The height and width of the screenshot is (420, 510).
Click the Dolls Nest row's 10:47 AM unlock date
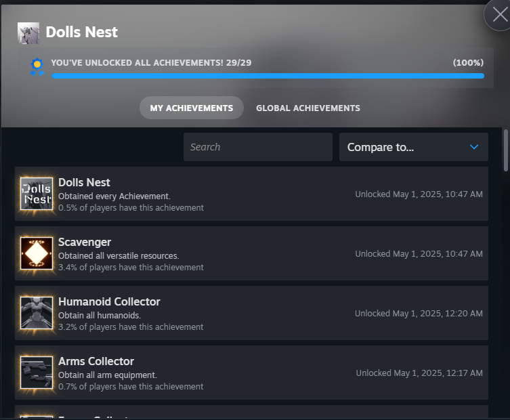coord(419,194)
